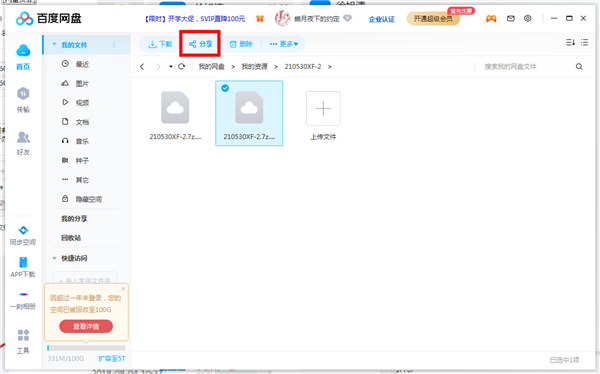
Task: Click the 上传文件 upload tile
Action: (323, 116)
